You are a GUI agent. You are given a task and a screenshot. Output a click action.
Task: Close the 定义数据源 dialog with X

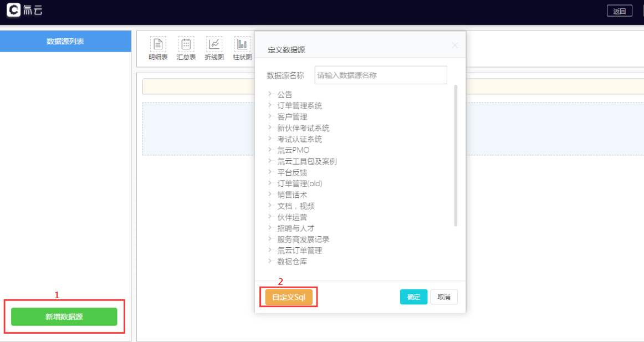pyautogui.click(x=455, y=45)
